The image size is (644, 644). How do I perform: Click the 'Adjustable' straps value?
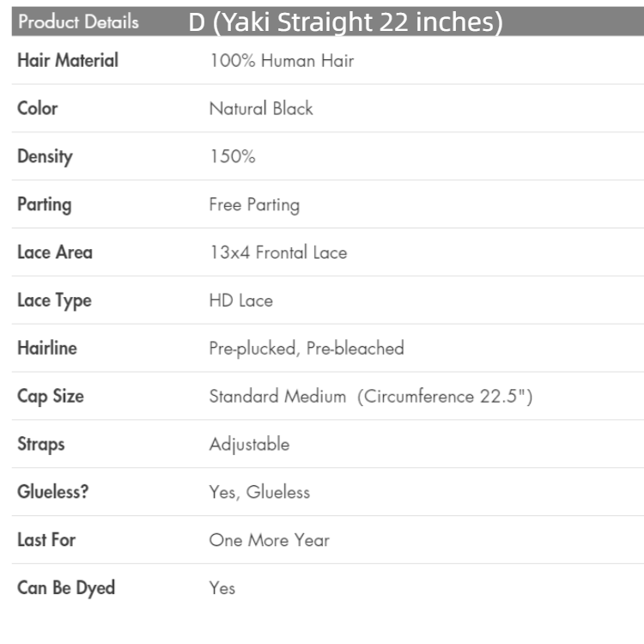tap(249, 445)
